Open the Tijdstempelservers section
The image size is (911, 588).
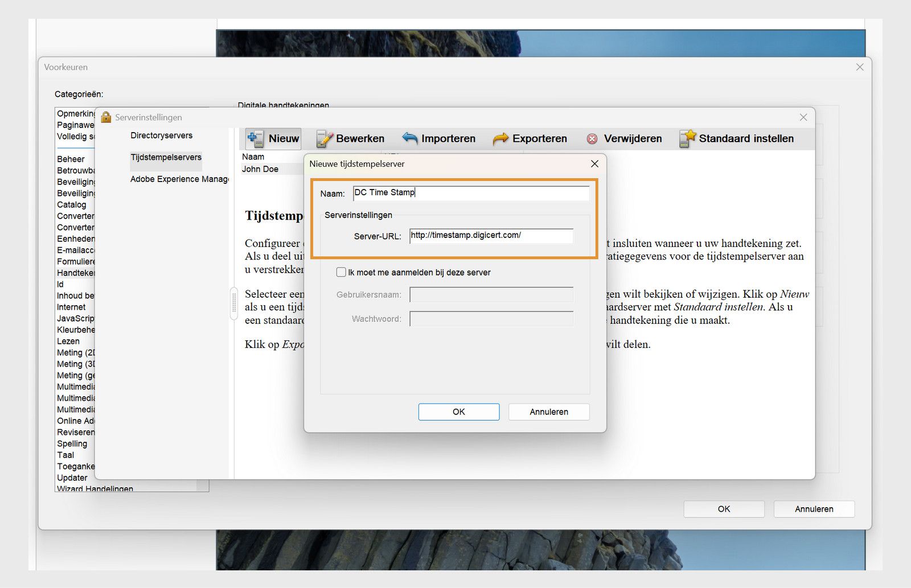[x=166, y=157]
